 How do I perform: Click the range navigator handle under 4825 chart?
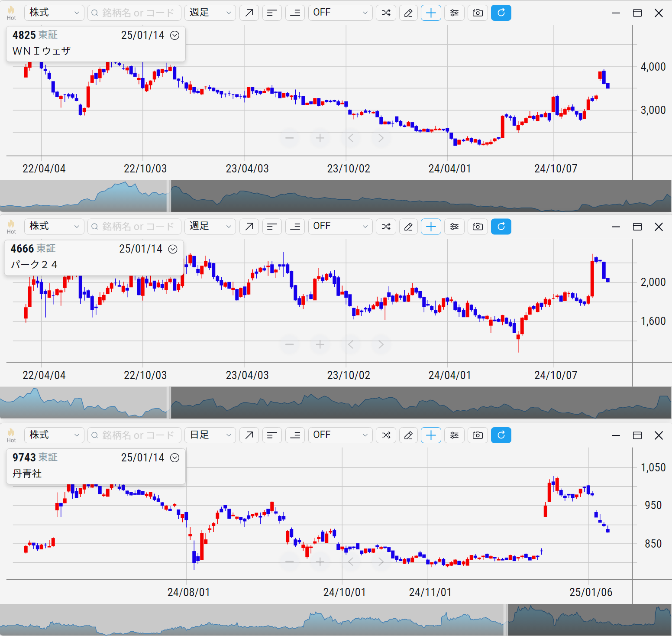[169, 196]
